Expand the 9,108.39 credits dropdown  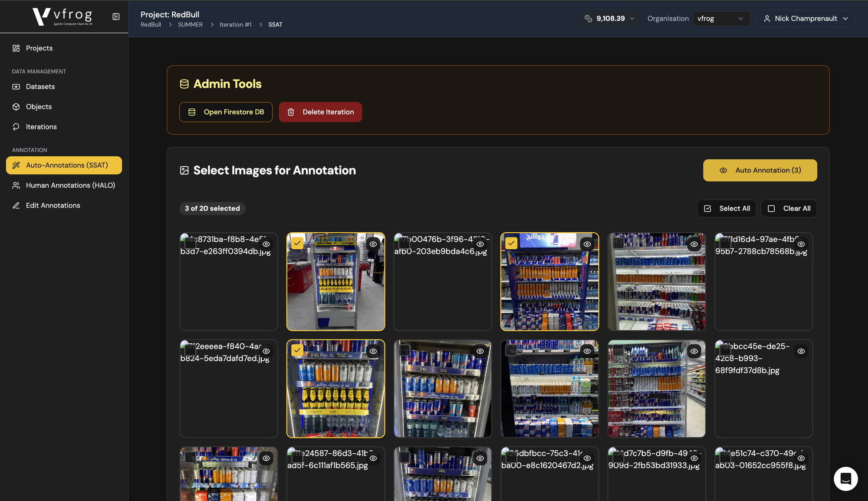coord(632,19)
